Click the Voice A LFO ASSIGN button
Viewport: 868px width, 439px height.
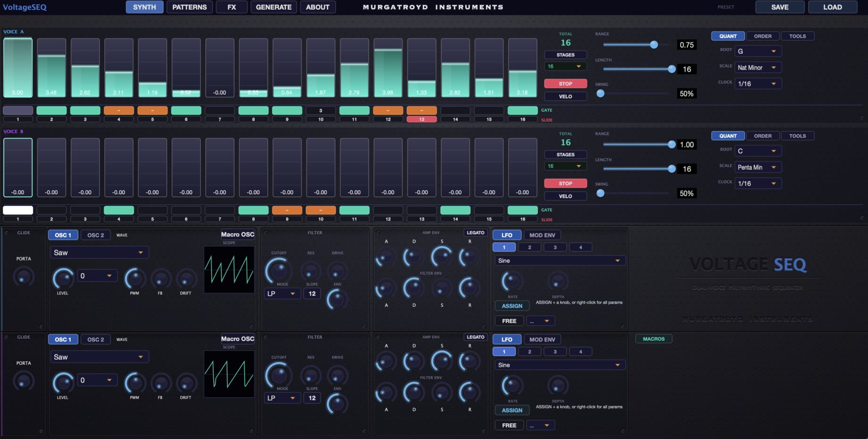pyautogui.click(x=512, y=306)
